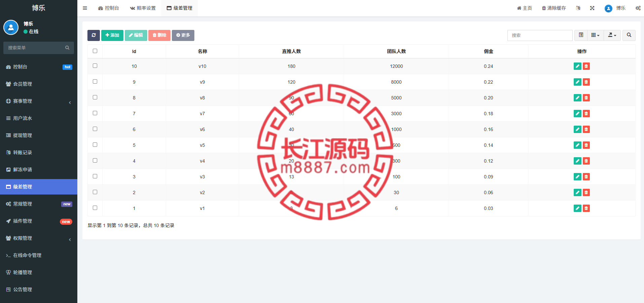Open the 博乐 user menu in top bar
The width and height of the screenshot is (644, 303).
(x=615, y=8)
